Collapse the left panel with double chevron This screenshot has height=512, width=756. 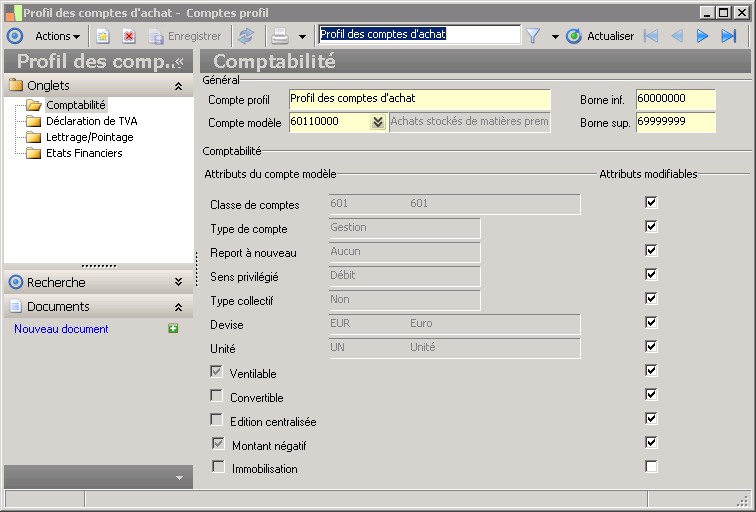coord(179,62)
